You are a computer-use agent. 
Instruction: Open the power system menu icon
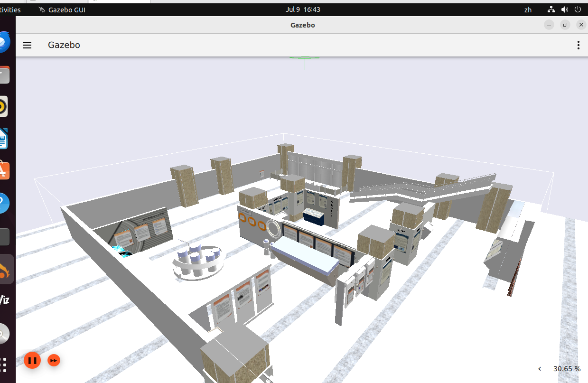(578, 9)
